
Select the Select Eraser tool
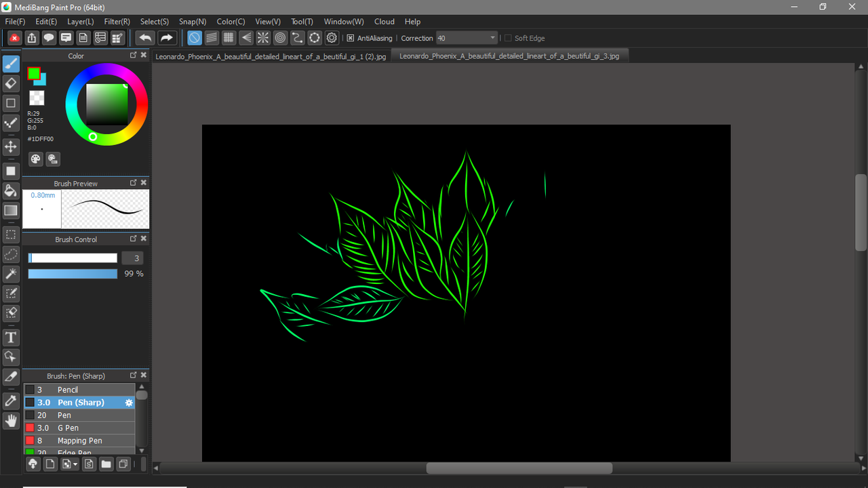click(x=11, y=313)
